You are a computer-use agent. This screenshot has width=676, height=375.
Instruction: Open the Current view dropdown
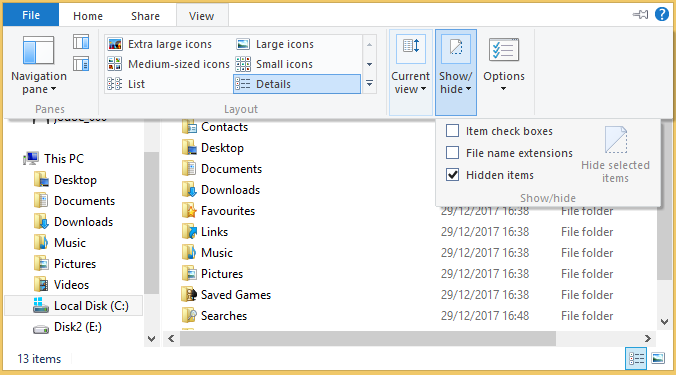[410, 72]
